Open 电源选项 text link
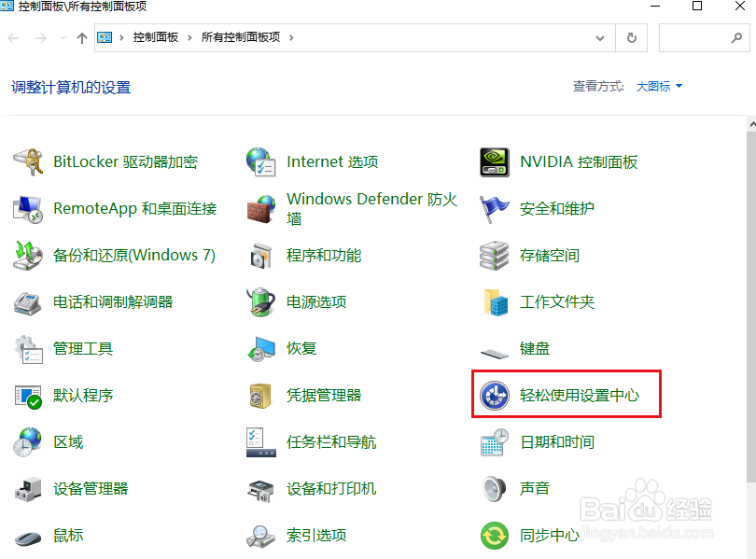The width and height of the screenshot is (756, 559). point(316,302)
